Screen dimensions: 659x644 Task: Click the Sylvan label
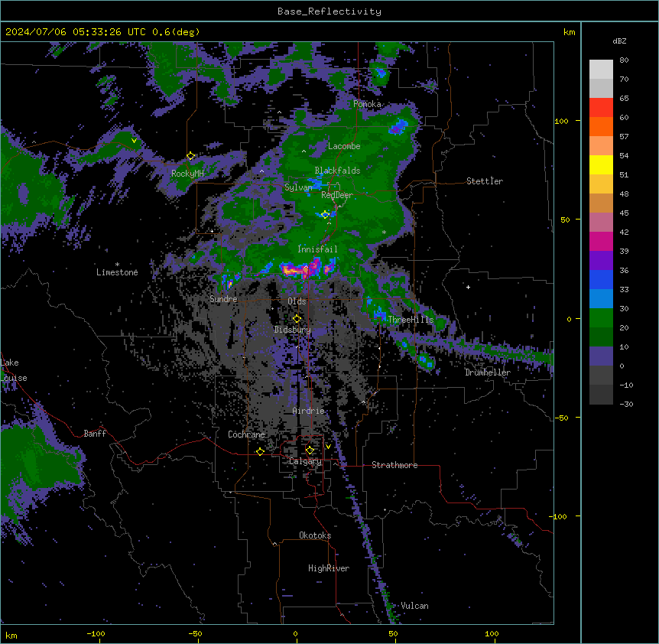click(x=298, y=187)
